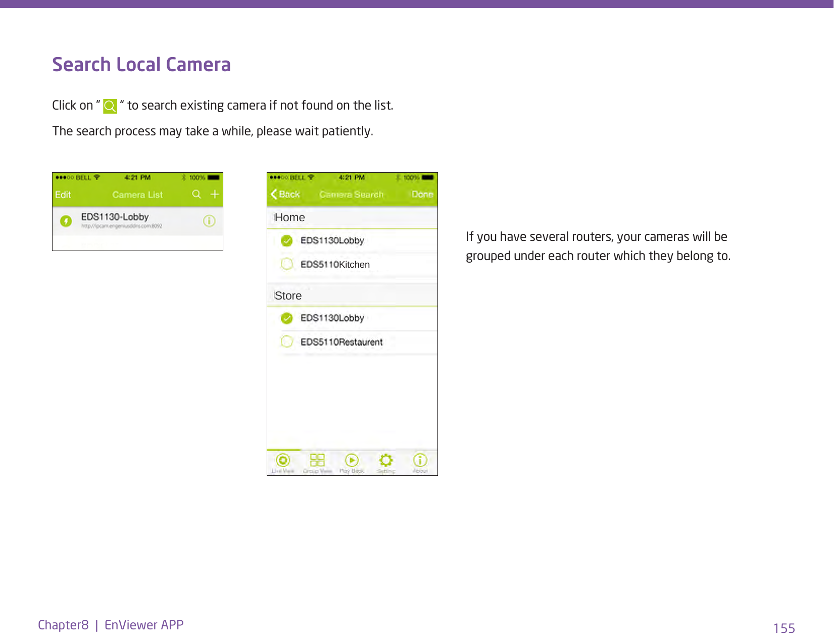This screenshot has width=834, height=644.
Task: Click the Camera List title
Action: tap(137, 195)
